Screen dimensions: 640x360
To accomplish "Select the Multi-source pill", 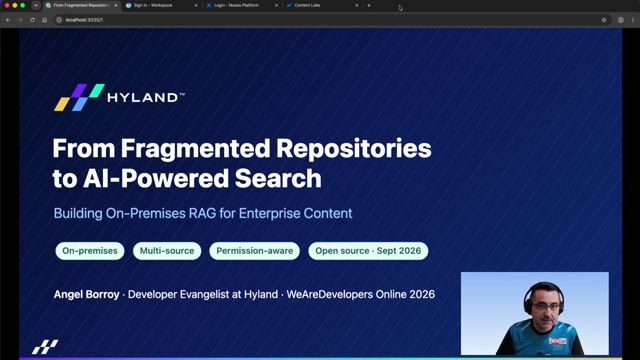I will tap(167, 251).
